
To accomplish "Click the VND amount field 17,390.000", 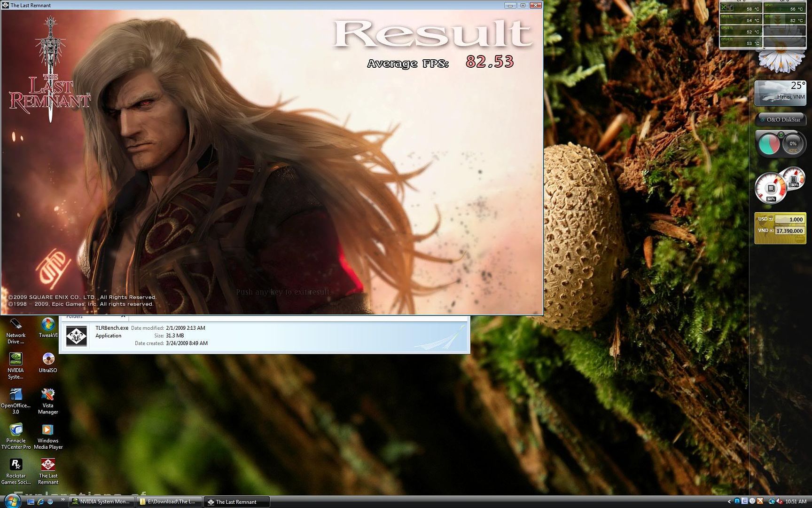I will (789, 231).
